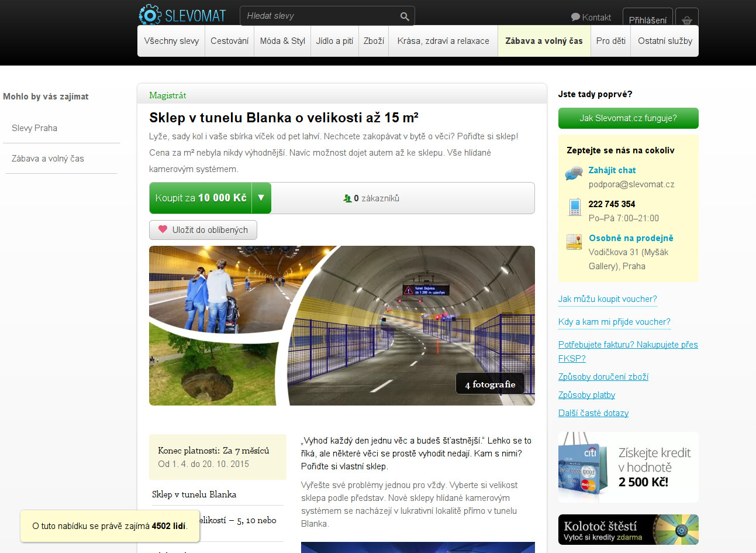Click the Získejte kredit 2 500 Kč banner
Screen dimensions: 756x553
click(629, 468)
